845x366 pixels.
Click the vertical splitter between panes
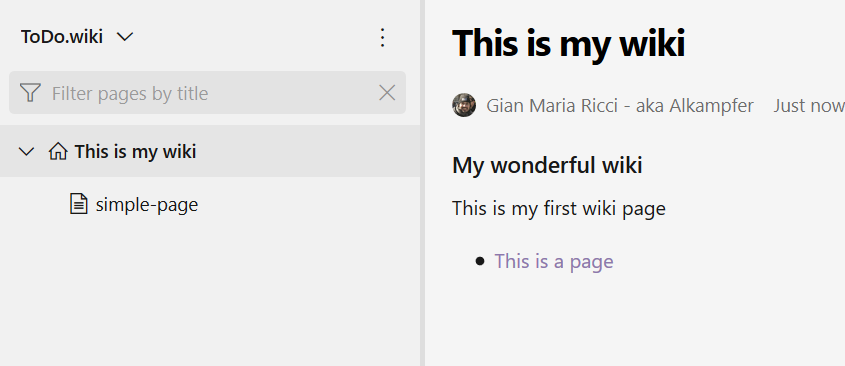422,183
